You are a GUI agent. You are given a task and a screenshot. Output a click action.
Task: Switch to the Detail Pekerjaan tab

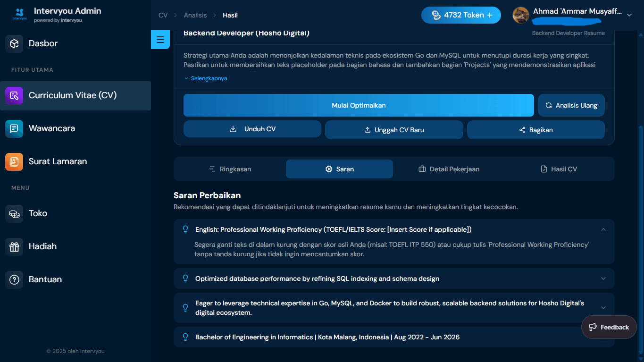point(449,169)
